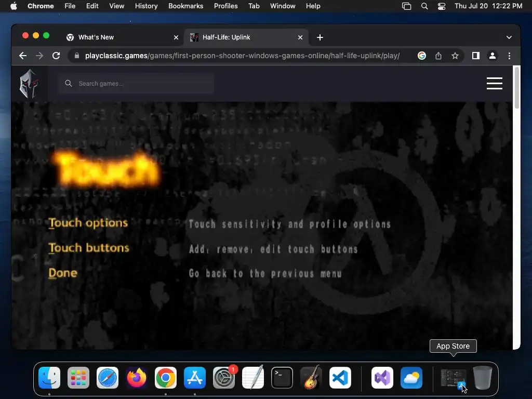Image resolution: width=532 pixels, height=399 pixels.
Task: Click the site helmet logo
Action: click(x=29, y=84)
